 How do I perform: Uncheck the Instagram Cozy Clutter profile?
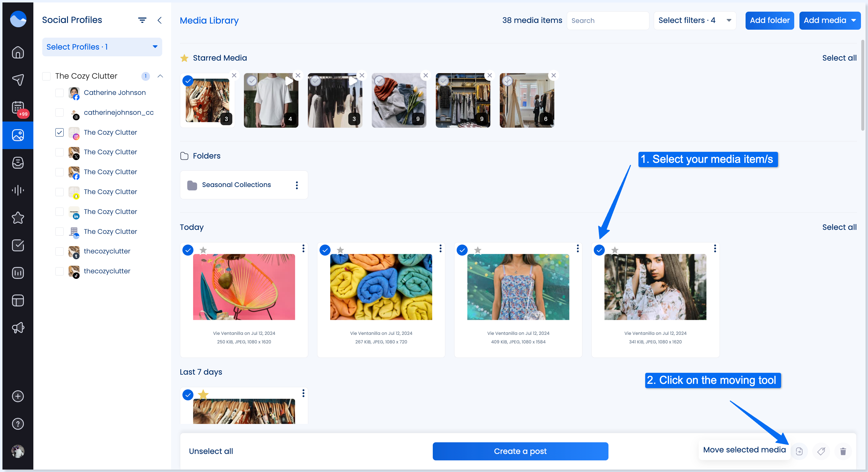[59, 133]
